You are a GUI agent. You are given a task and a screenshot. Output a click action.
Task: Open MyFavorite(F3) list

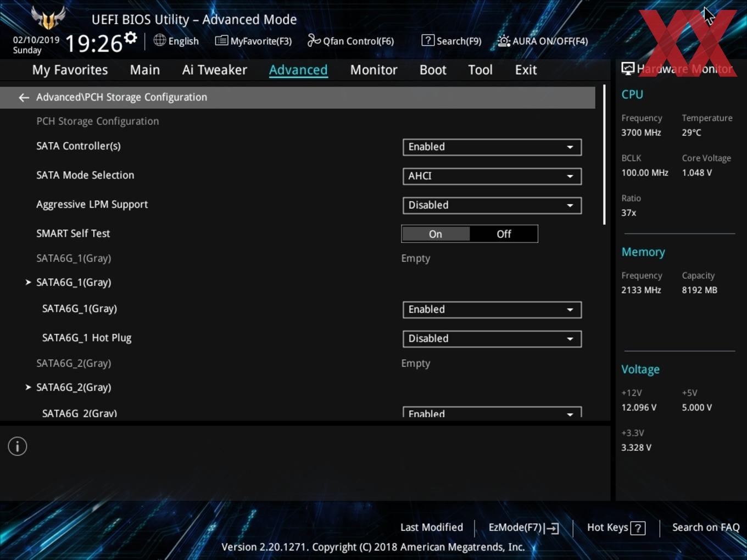click(253, 41)
